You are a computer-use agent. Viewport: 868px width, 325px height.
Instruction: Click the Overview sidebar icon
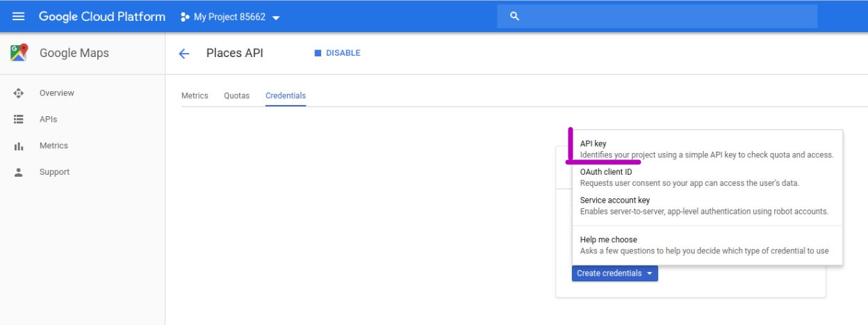click(19, 93)
